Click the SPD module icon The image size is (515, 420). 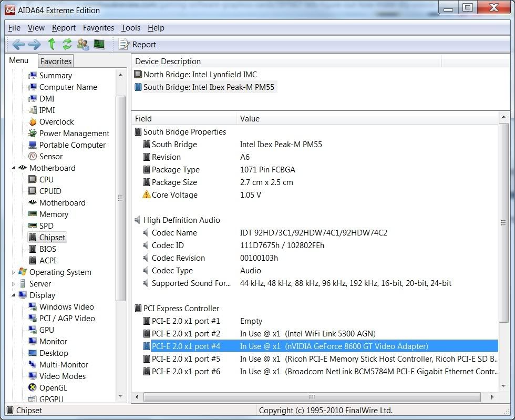(x=33, y=226)
